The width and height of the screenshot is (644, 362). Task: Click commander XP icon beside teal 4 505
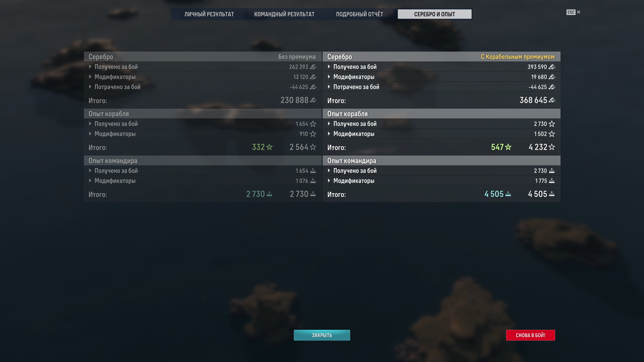(508, 194)
